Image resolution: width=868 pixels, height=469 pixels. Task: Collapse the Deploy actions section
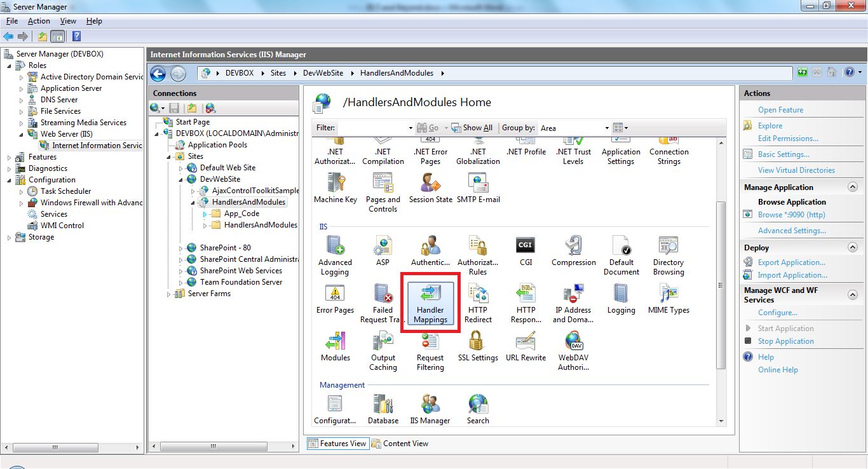click(x=852, y=247)
